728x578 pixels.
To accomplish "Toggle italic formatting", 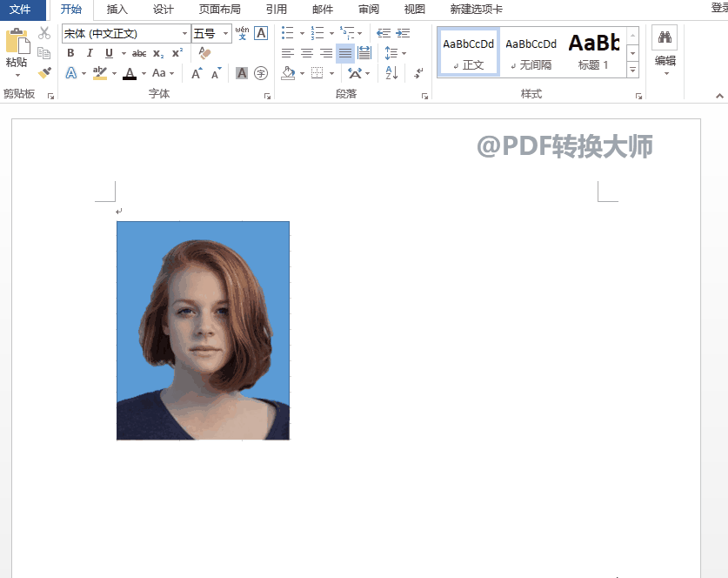I will click(x=90, y=53).
